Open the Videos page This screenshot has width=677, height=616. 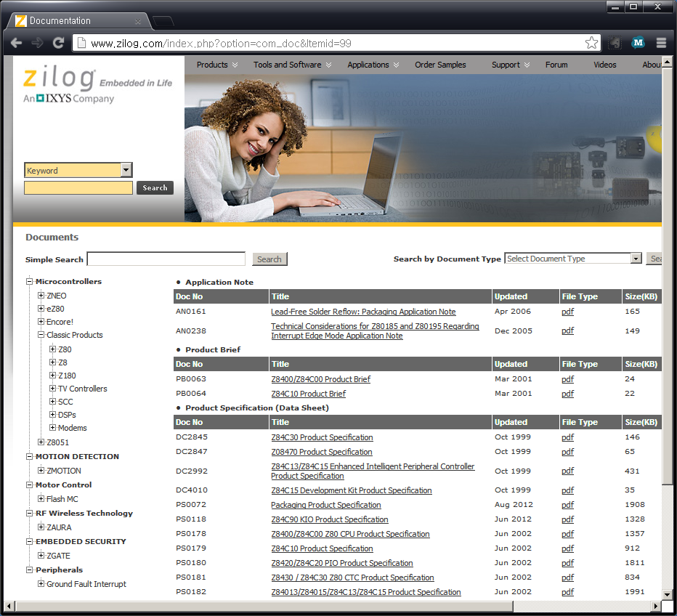pyautogui.click(x=604, y=65)
